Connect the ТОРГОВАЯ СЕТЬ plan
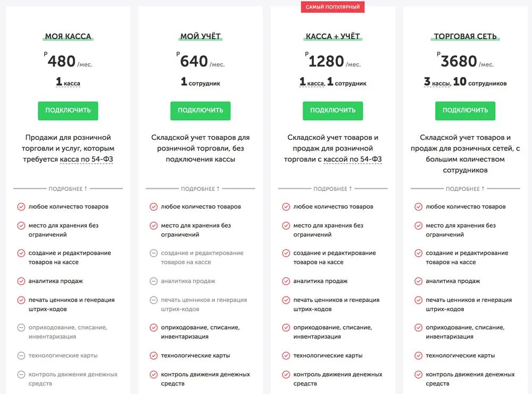The width and height of the screenshot is (532, 394). pos(465,111)
